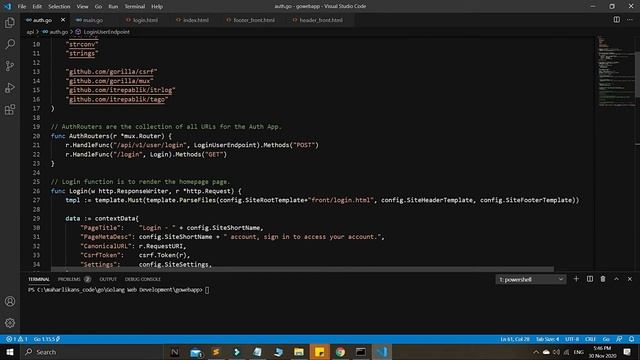This screenshot has height=360, width=640.
Task: Split the terminal panel
Action: click(590, 279)
